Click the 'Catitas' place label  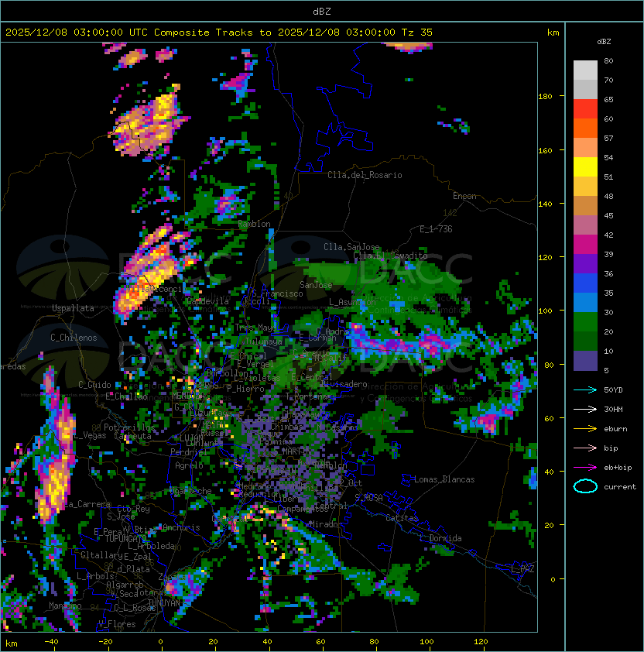(402, 518)
